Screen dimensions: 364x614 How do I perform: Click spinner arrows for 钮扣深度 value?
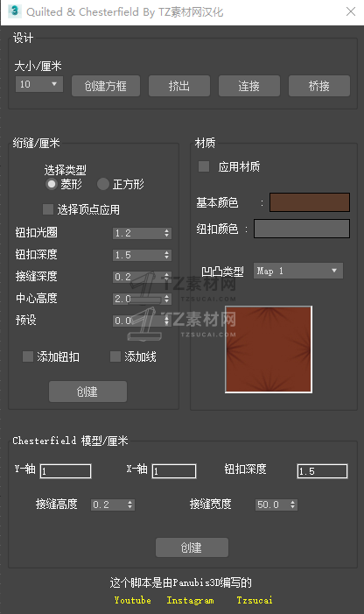click(x=167, y=255)
